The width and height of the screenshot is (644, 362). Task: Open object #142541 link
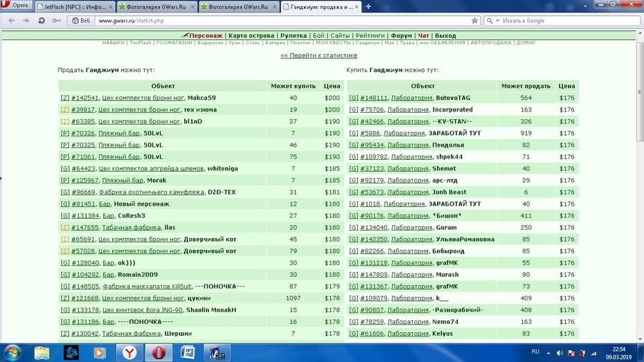(x=85, y=98)
